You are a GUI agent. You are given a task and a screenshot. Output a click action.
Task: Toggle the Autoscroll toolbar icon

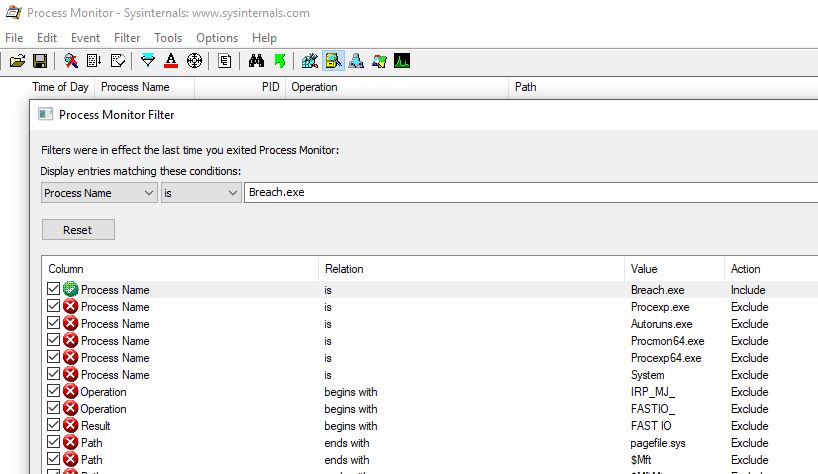[x=94, y=61]
